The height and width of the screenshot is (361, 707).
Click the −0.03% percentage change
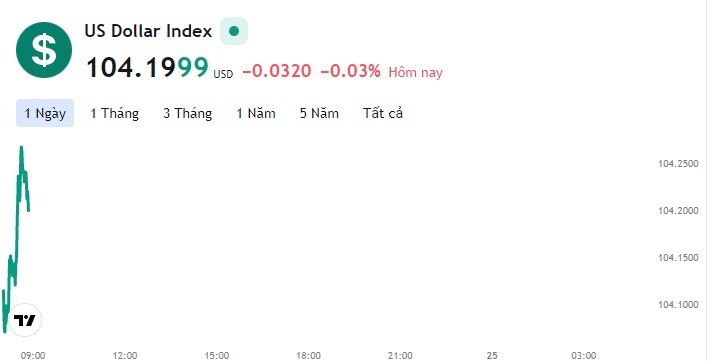(x=350, y=71)
